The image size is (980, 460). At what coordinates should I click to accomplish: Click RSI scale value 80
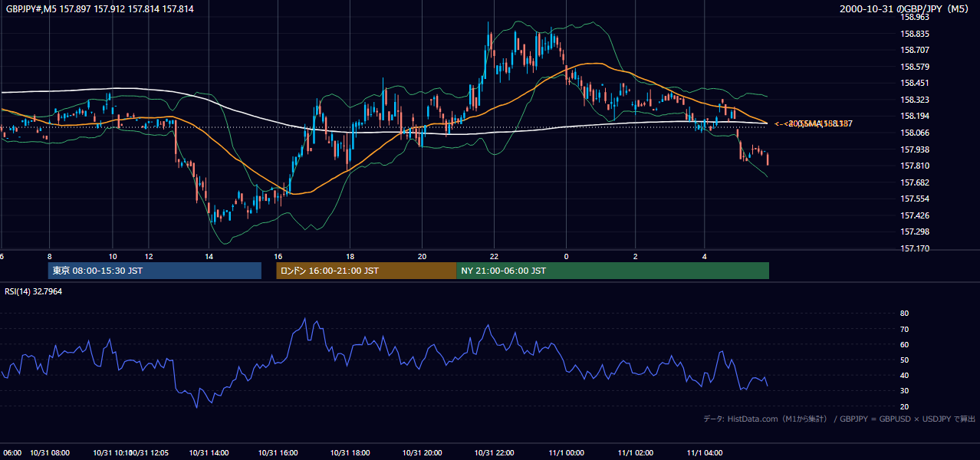pos(905,314)
